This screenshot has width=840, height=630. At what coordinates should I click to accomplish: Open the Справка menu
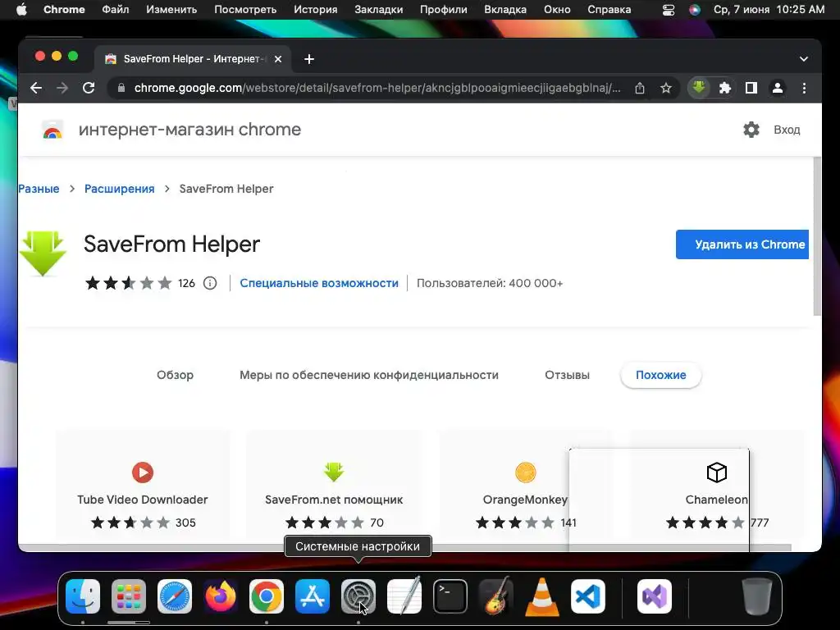(x=609, y=10)
